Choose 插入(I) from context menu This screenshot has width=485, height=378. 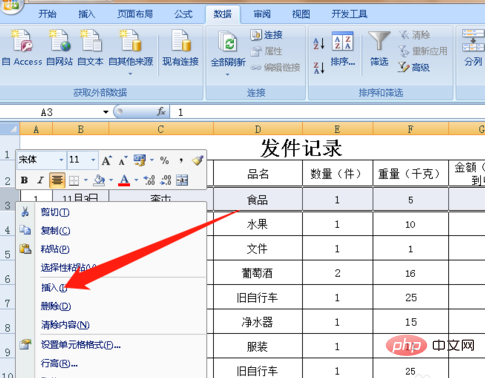pos(54,287)
